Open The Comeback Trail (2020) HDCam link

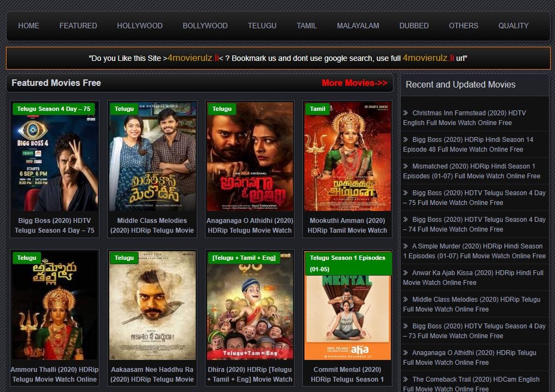pos(471,384)
